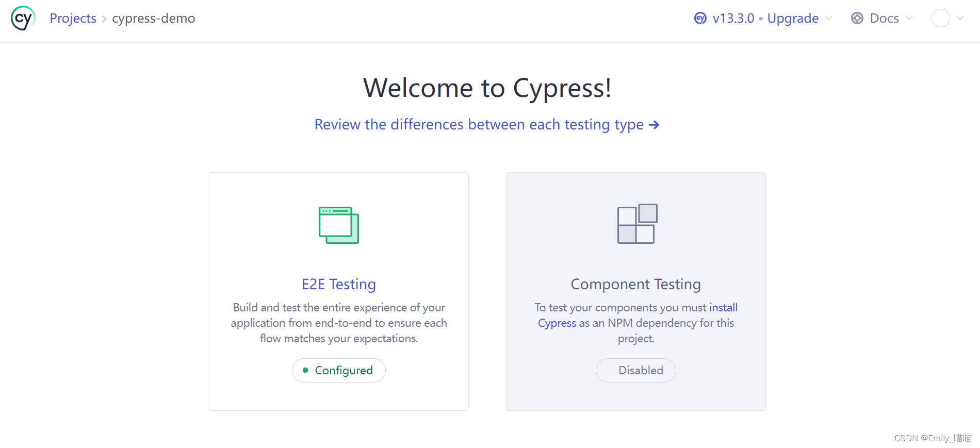Expand the Docs dropdown chevron
The height and width of the screenshot is (448, 980).
point(909,19)
